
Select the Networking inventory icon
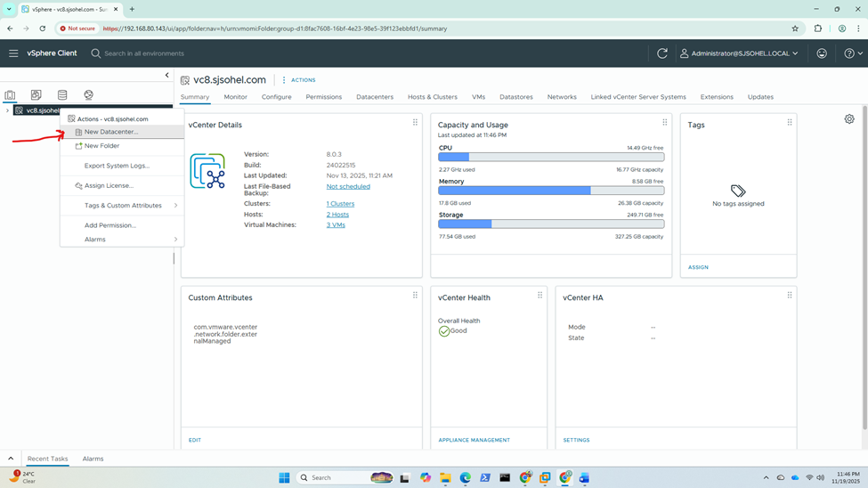(x=88, y=94)
